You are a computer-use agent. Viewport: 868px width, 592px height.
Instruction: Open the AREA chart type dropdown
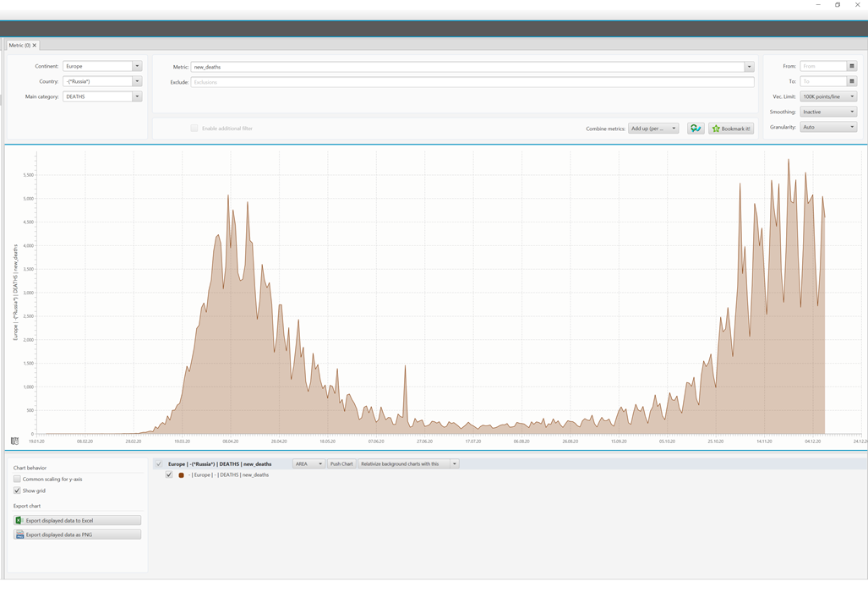(308, 464)
